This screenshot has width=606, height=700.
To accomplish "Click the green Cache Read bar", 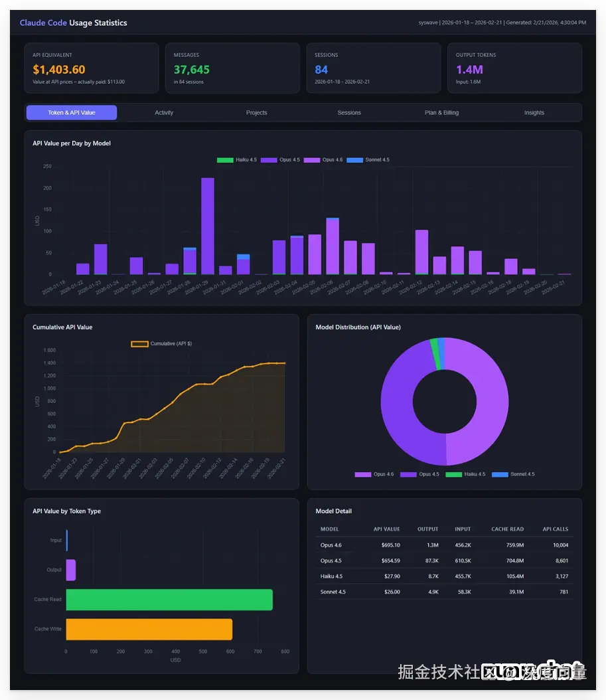I will [x=169, y=599].
